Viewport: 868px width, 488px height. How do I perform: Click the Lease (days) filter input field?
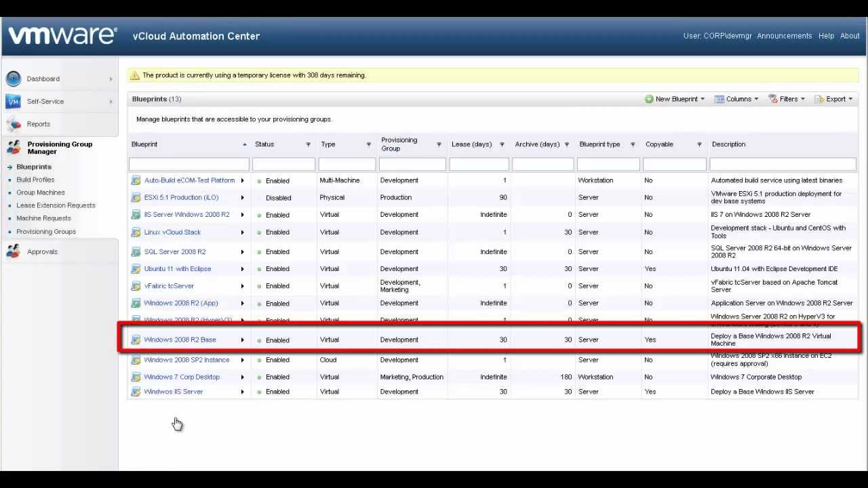pos(479,165)
